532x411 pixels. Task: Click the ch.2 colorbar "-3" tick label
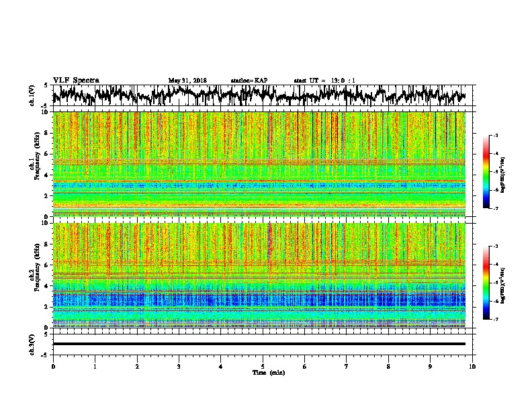coord(495,246)
